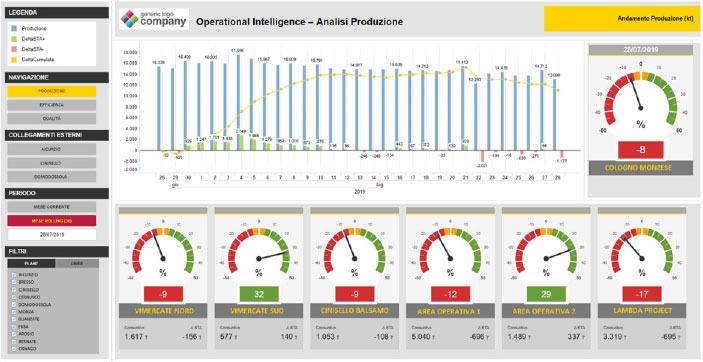
Task: Toggle the Erba filter checkbox
Action: (13, 327)
